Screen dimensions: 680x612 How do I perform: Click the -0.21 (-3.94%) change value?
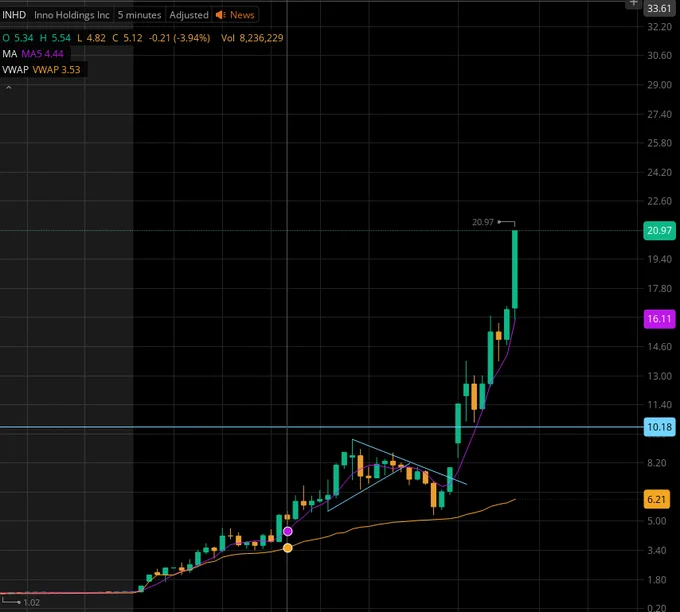[180, 38]
